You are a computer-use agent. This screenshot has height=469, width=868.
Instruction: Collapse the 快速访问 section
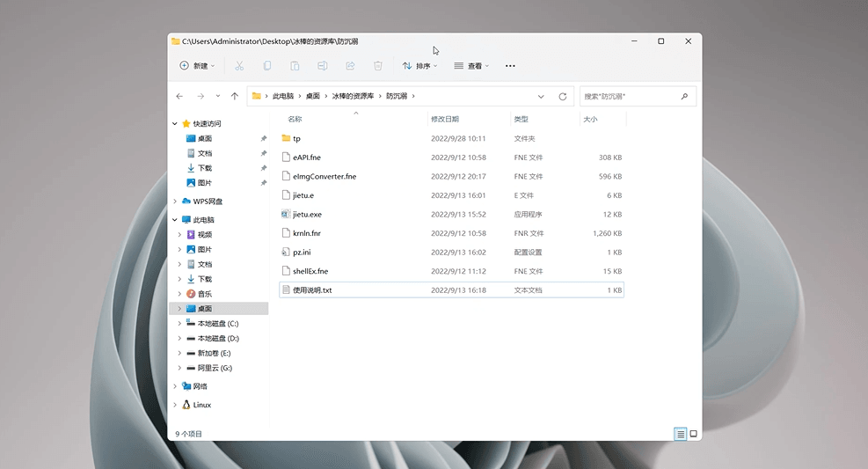(174, 124)
